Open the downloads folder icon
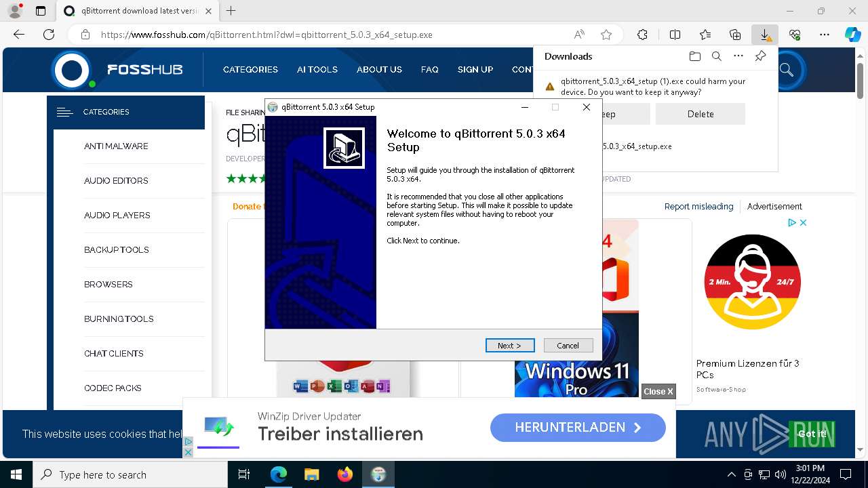The height and width of the screenshot is (488, 868). [x=694, y=56]
